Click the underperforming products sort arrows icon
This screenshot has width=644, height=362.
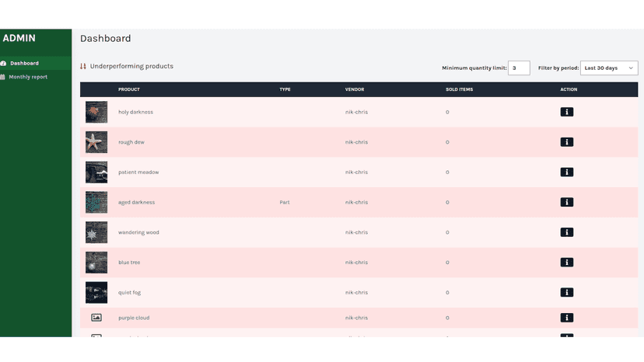(83, 66)
